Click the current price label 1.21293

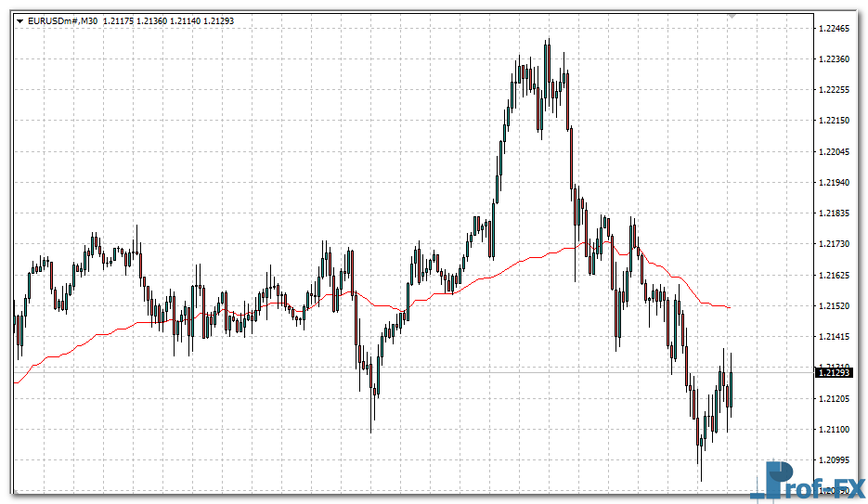(835, 372)
